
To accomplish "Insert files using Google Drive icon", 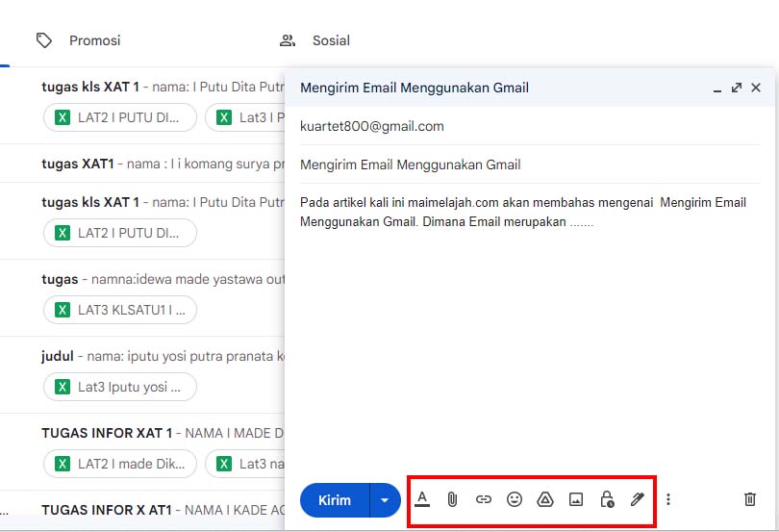I will [x=545, y=499].
